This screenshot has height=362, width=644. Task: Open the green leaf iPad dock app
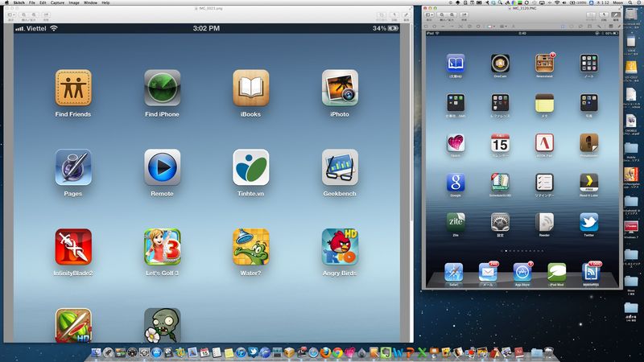(556, 273)
